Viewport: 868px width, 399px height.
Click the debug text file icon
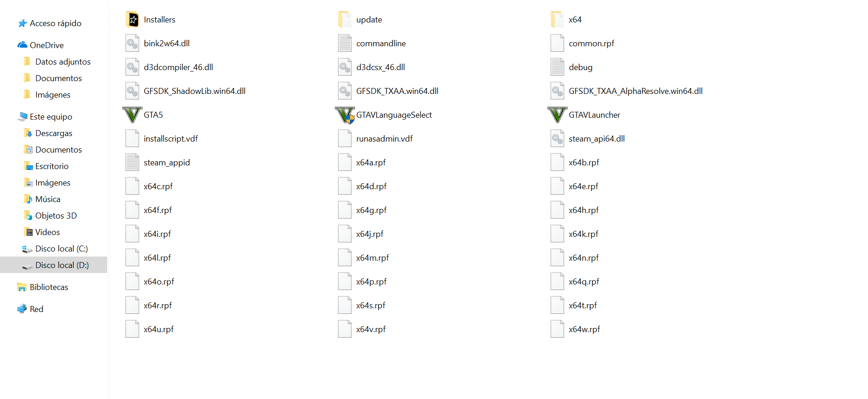(x=557, y=67)
